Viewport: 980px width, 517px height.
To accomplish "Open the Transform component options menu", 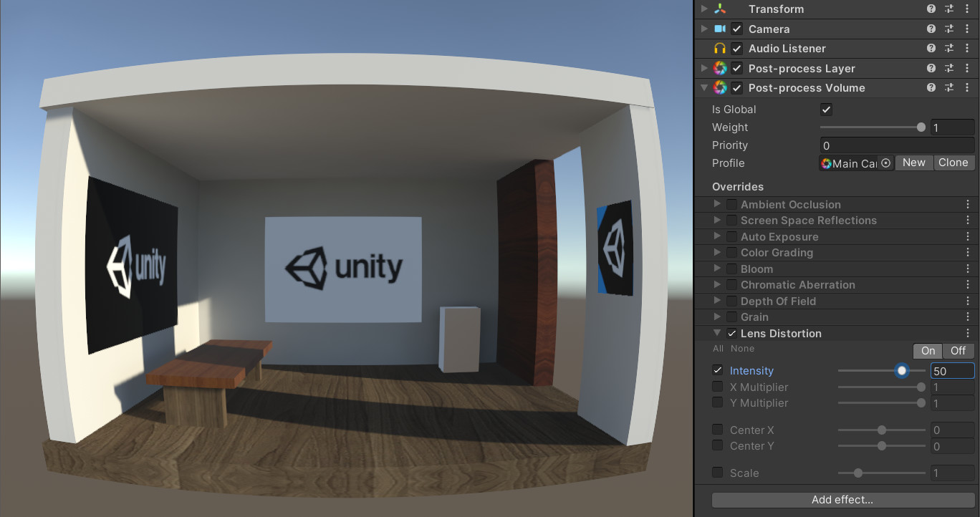I will tap(968, 9).
